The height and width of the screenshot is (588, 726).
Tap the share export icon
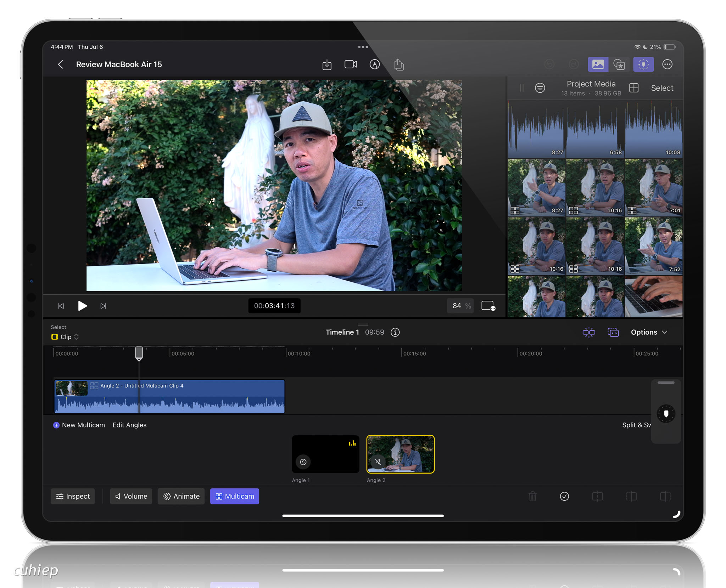coord(398,64)
